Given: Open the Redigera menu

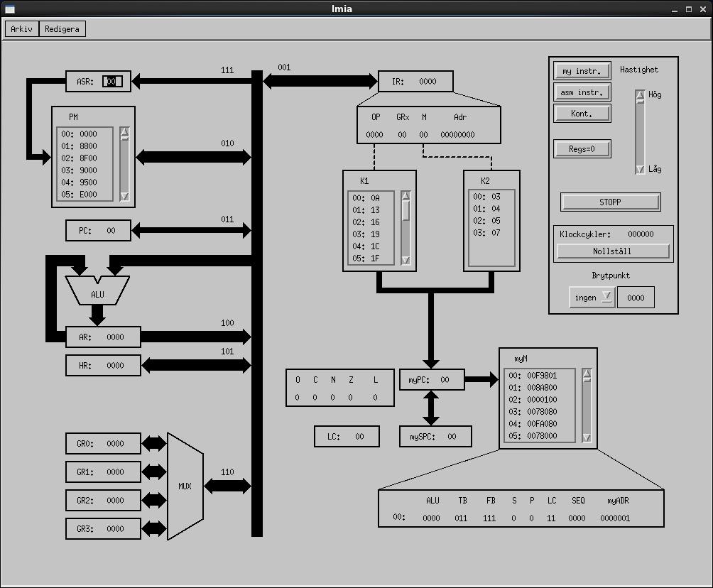Looking at the screenshot, I should [62, 29].
